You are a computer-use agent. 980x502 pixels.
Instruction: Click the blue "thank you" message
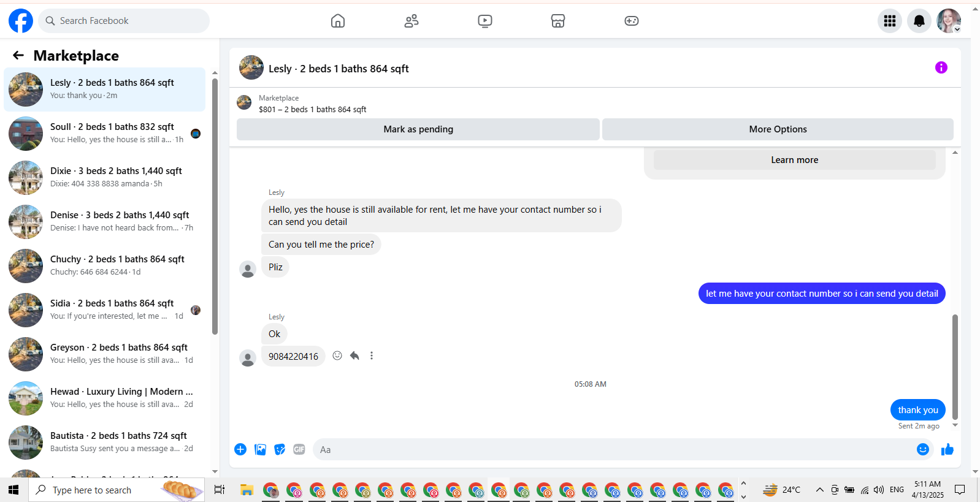[918, 410]
